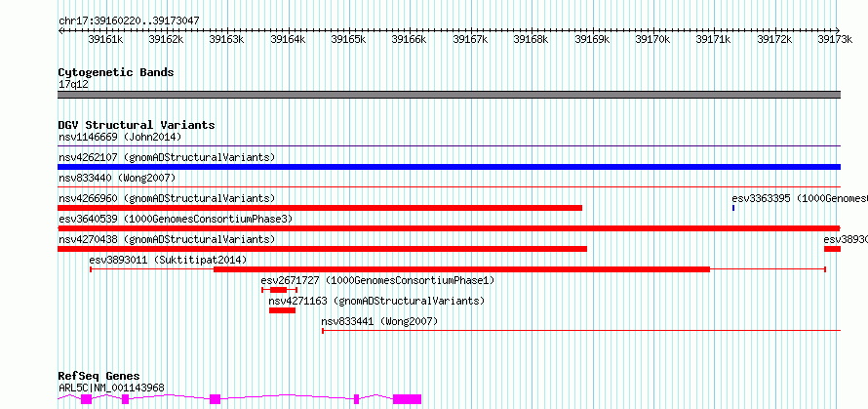Click the thin purple nsv1146669 variant line
This screenshot has height=409, width=868.
[449, 145]
